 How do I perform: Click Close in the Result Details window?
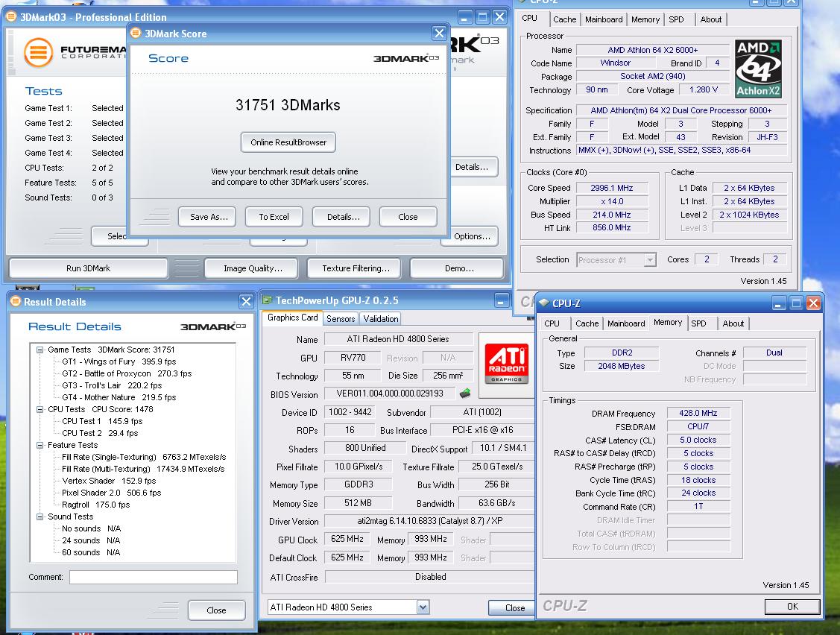point(216,610)
